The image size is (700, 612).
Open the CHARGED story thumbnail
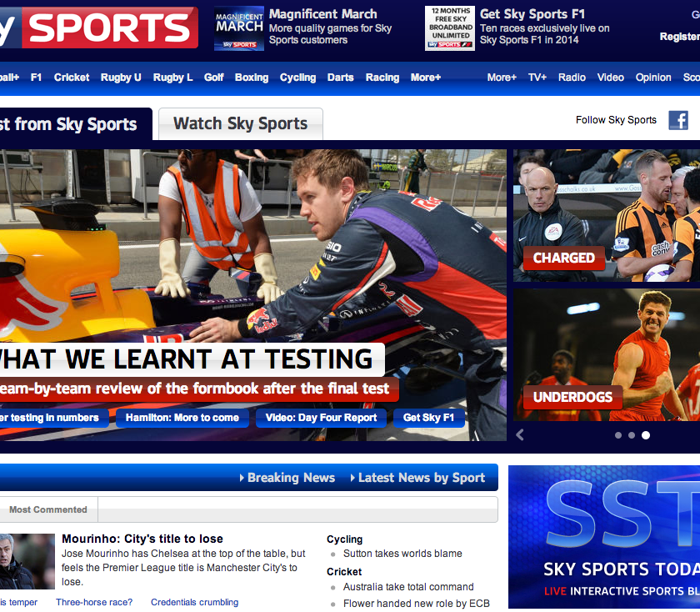[x=607, y=215]
